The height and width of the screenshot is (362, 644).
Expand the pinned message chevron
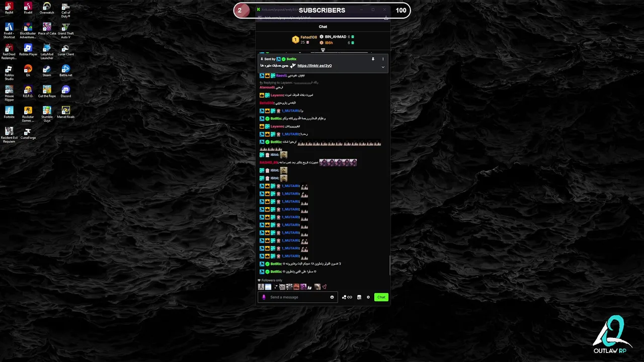coord(383,67)
